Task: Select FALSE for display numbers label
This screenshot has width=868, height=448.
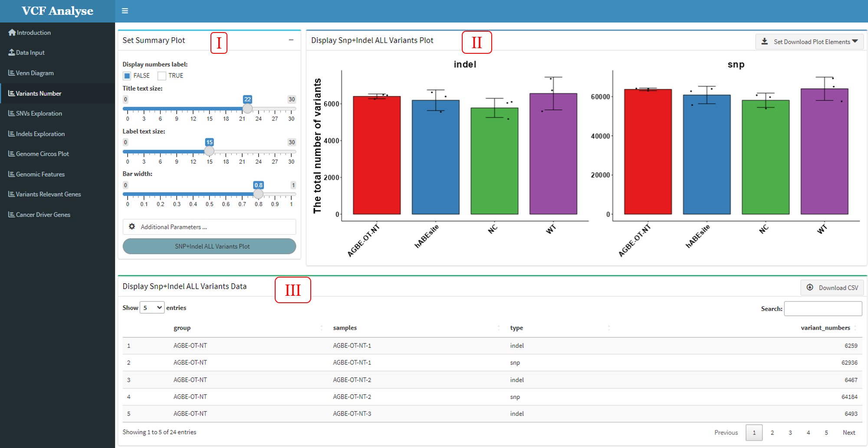Action: pyautogui.click(x=127, y=76)
